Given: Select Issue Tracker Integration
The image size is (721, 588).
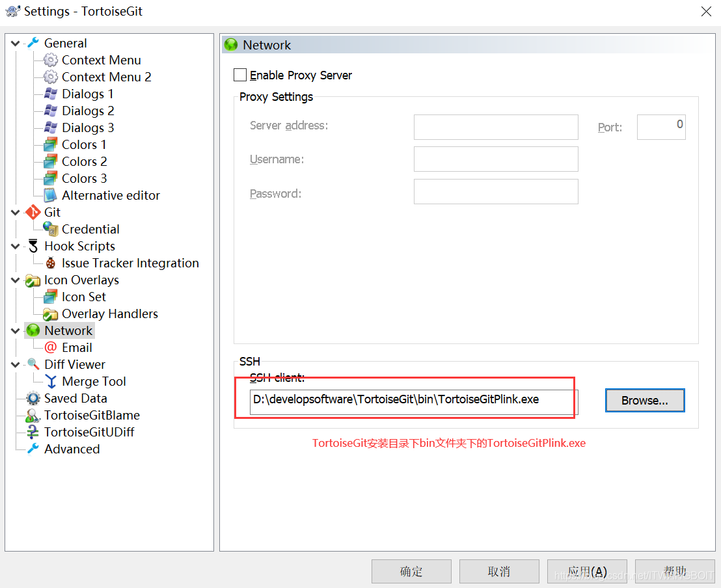Looking at the screenshot, I should (x=130, y=263).
